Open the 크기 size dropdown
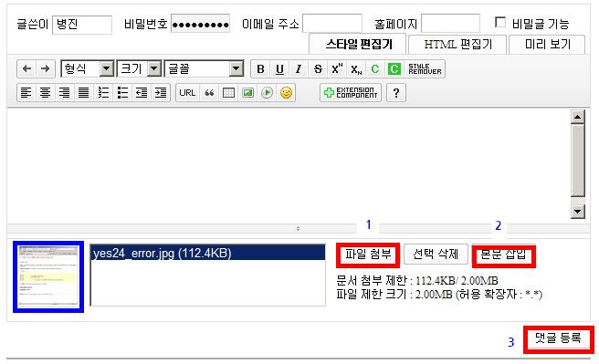 [x=139, y=69]
